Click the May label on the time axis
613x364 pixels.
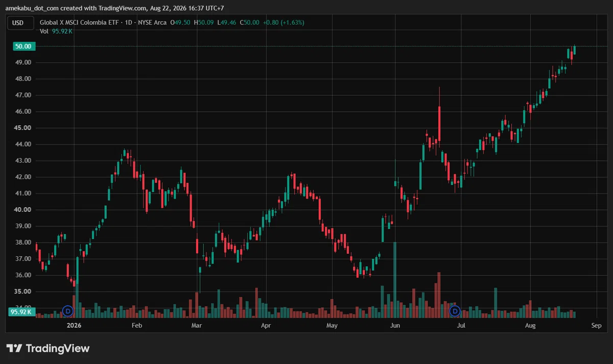(x=332, y=325)
